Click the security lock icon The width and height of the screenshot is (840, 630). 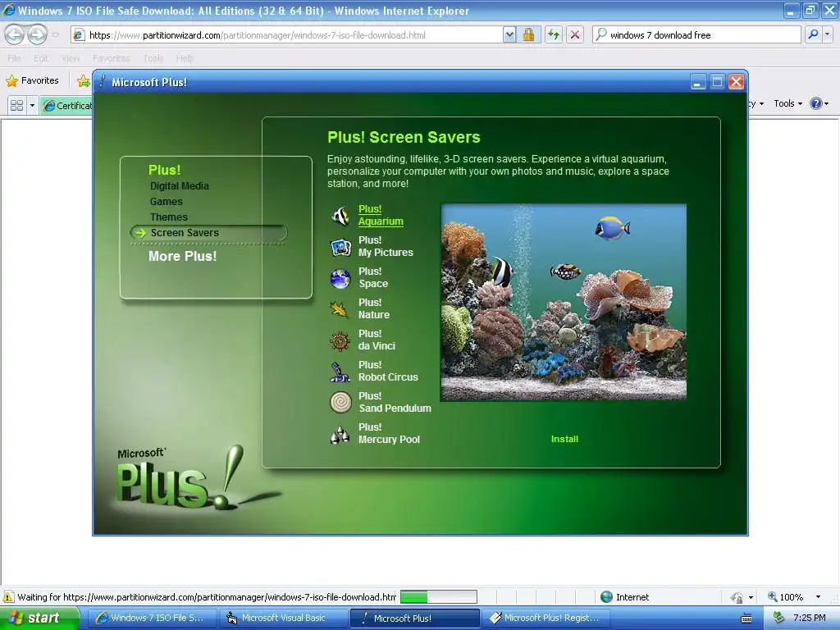529,35
